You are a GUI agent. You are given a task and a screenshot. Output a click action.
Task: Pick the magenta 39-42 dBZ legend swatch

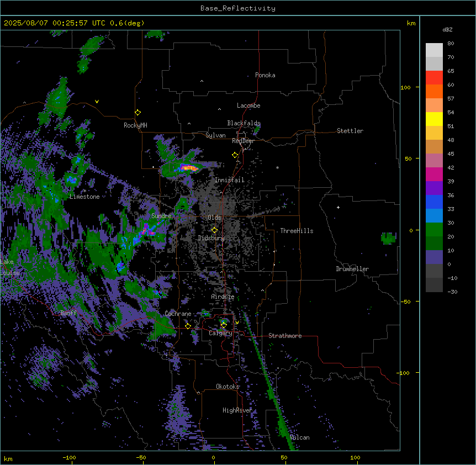coord(434,174)
